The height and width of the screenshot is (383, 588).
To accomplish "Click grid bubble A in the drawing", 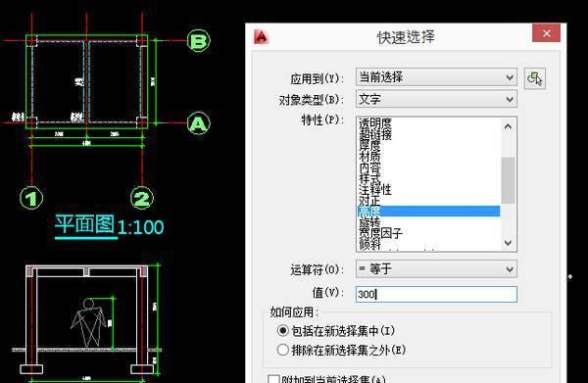I will click(x=198, y=123).
